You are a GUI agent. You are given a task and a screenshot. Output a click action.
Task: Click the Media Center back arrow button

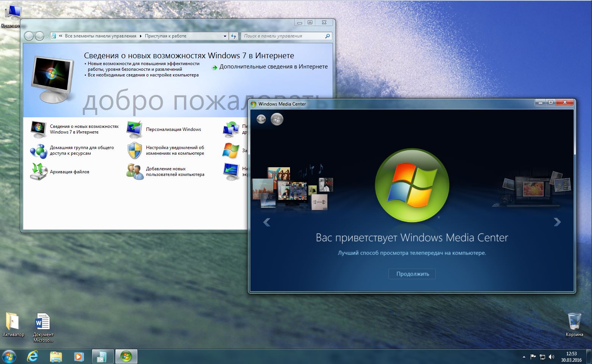(261, 119)
